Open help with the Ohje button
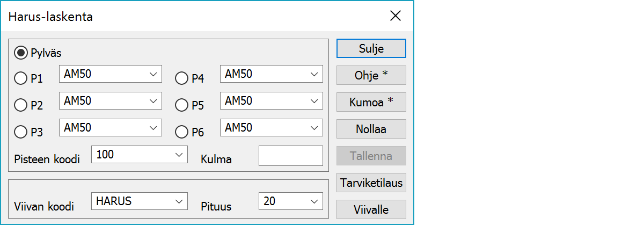The height and width of the screenshot is (225, 644). click(371, 75)
